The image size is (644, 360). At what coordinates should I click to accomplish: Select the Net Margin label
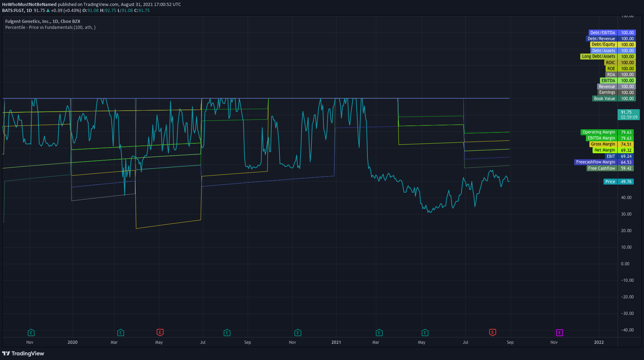[605, 150]
